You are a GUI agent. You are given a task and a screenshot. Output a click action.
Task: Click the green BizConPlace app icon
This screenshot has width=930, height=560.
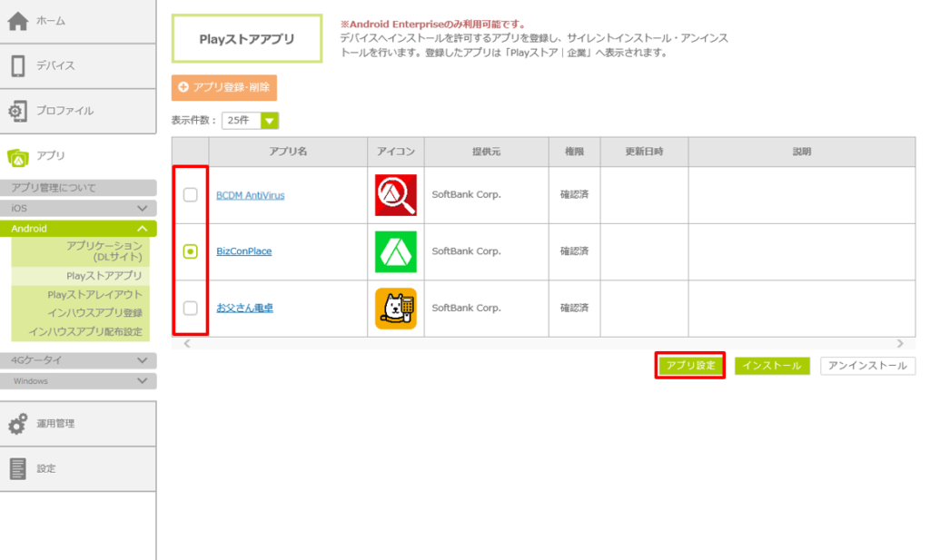(395, 251)
